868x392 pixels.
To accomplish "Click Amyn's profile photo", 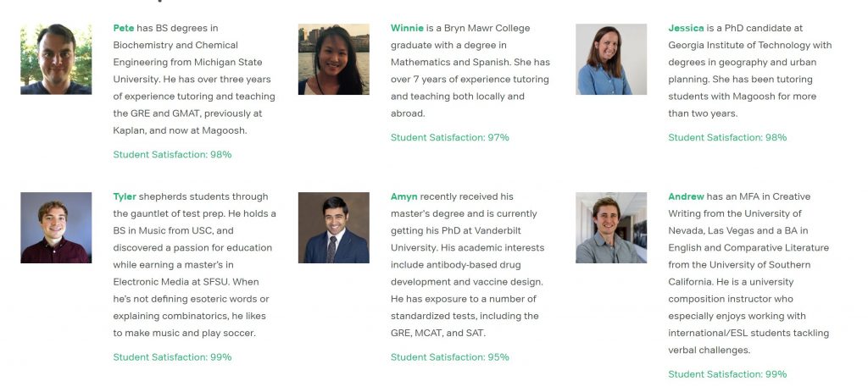I will [334, 228].
